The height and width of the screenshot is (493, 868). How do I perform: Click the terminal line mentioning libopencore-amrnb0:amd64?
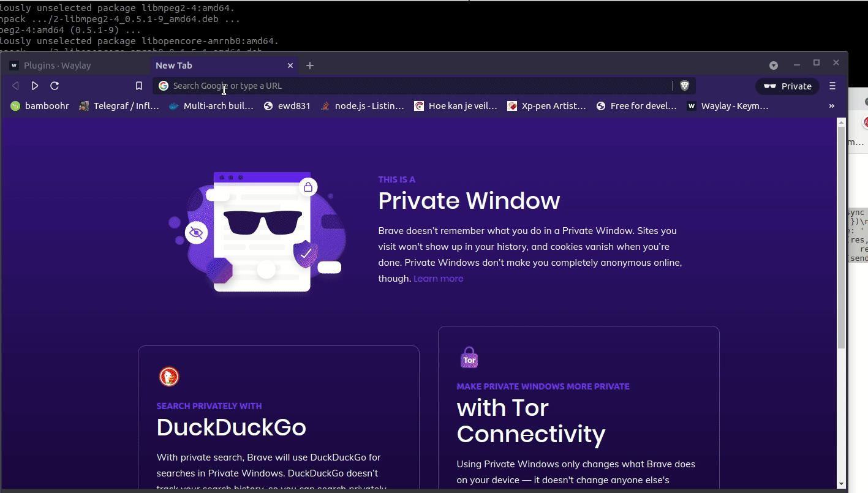coord(140,41)
